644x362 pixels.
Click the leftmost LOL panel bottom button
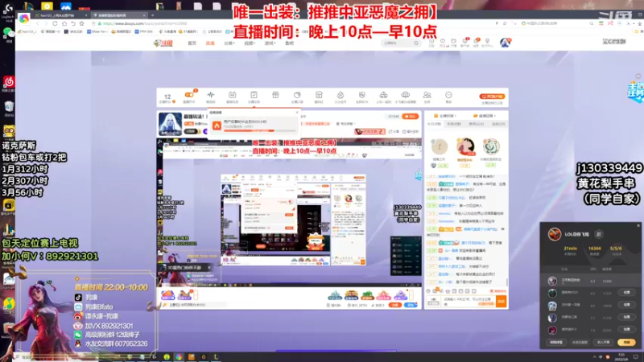556,343
